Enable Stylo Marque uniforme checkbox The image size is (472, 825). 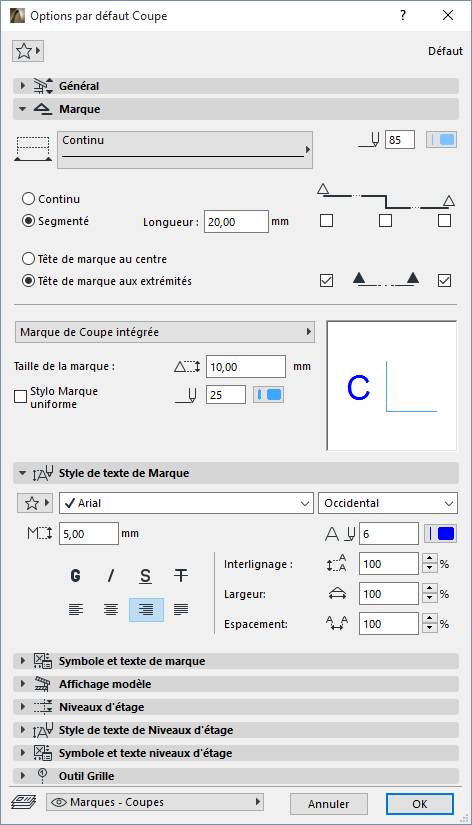point(21,397)
